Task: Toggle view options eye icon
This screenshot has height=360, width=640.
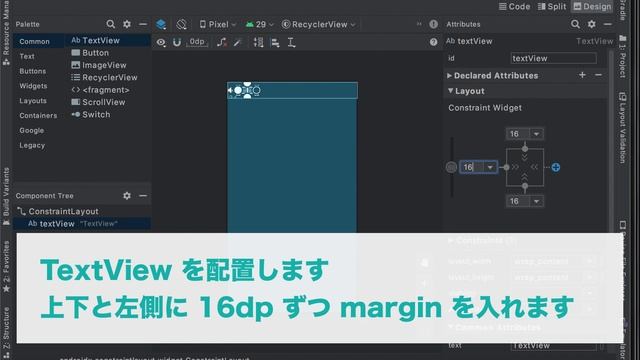Action: click(161, 42)
